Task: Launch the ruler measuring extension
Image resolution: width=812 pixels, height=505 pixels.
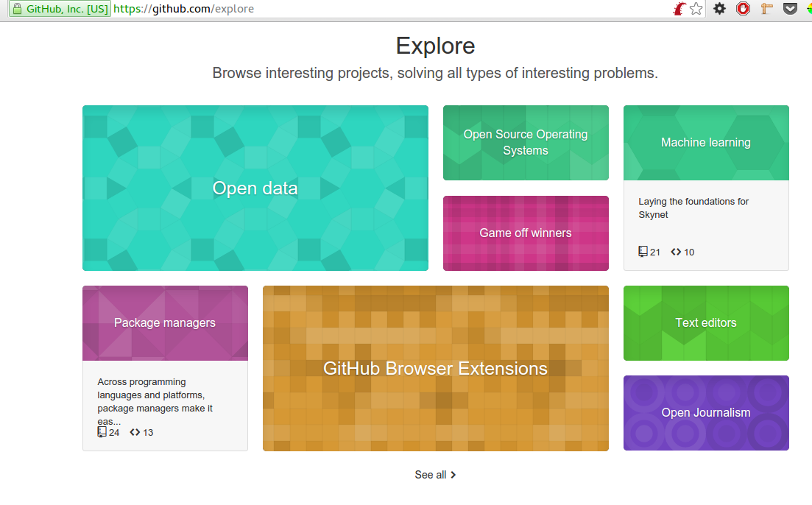Action: coord(766,8)
